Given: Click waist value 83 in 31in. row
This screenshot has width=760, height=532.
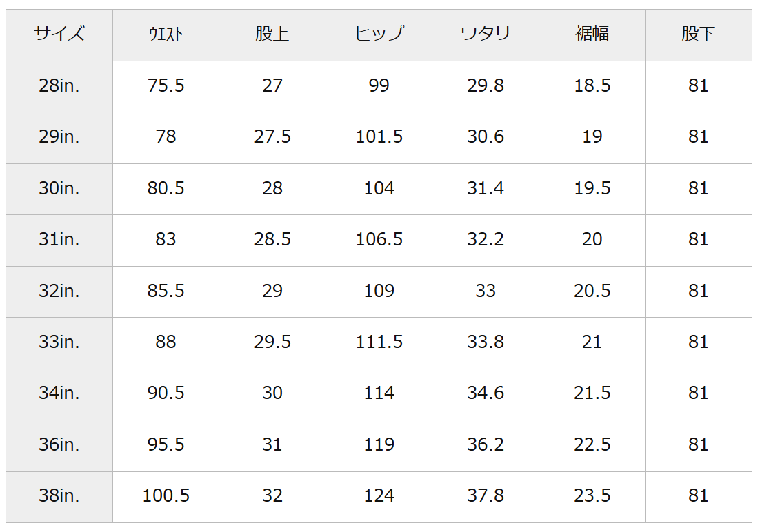Looking at the screenshot, I should [166, 239].
